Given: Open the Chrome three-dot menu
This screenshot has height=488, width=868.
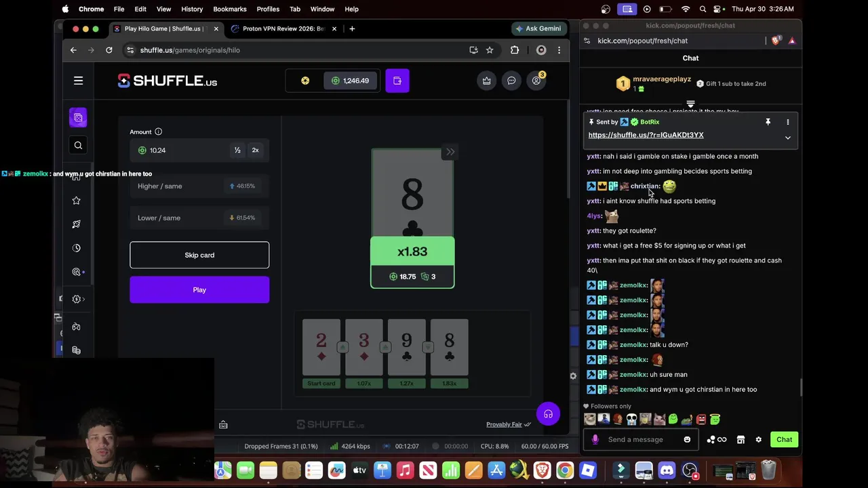Looking at the screenshot, I should coord(559,50).
